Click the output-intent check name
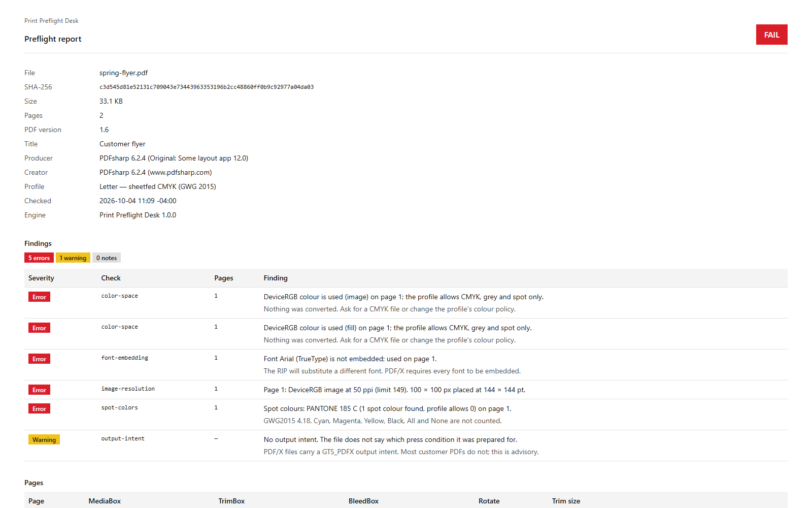 pos(123,438)
